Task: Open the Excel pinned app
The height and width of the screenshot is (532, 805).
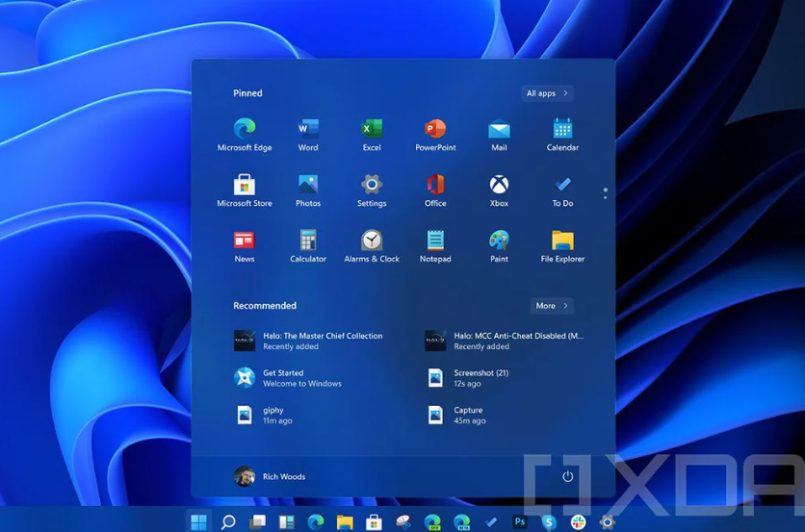Action: click(x=372, y=135)
